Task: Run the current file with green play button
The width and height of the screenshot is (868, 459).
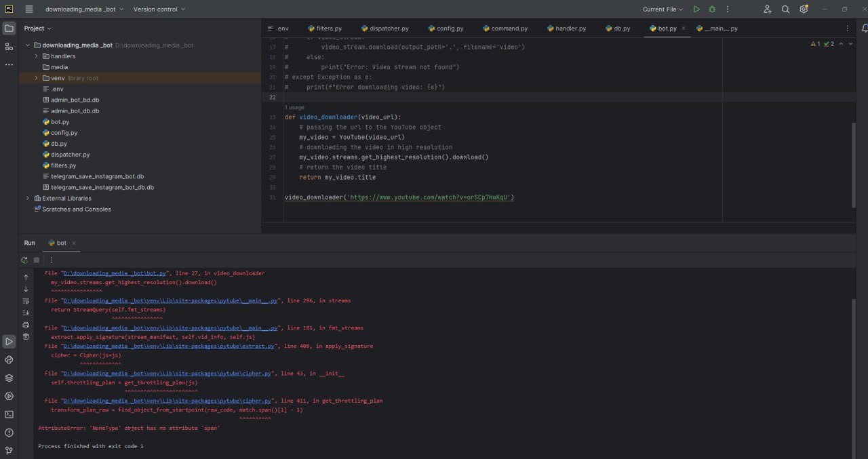Action: [x=696, y=9]
